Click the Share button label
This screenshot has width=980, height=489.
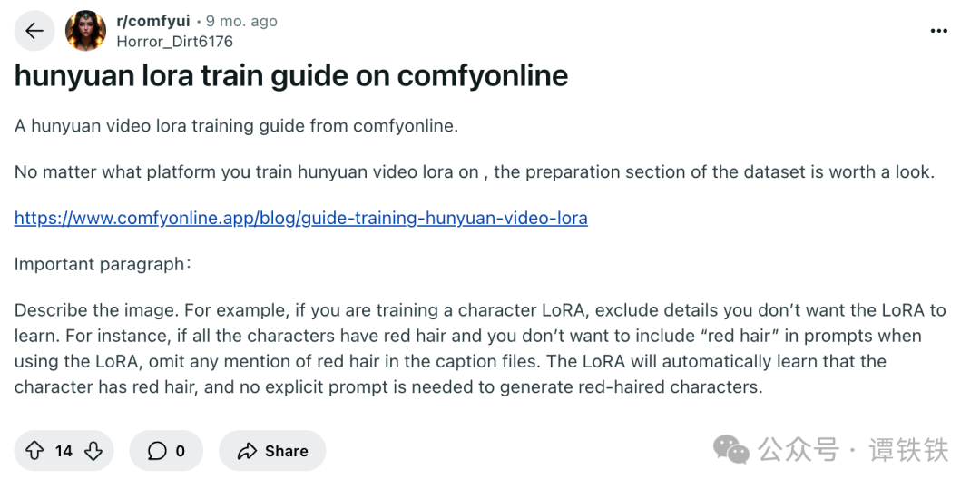coord(286,451)
